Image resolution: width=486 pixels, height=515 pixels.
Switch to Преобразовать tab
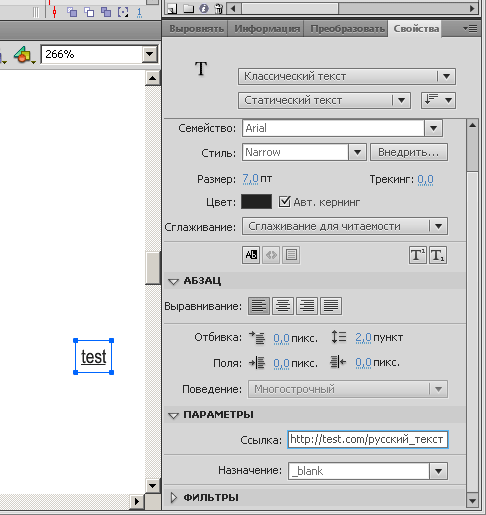pos(347,29)
